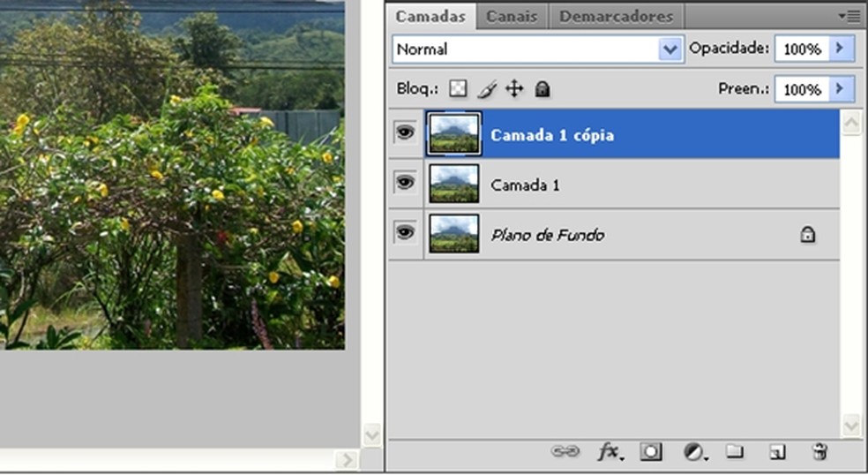Screen dimensions: 868x475
Task: Toggle lock image pixels brush
Action: coord(487,88)
